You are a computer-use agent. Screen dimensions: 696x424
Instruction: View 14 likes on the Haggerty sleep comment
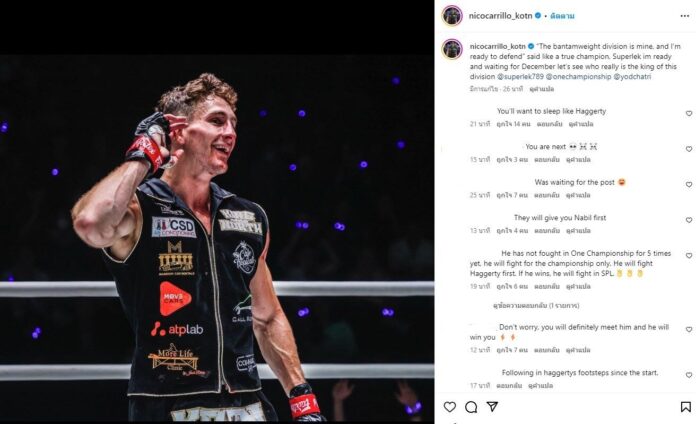(x=513, y=124)
